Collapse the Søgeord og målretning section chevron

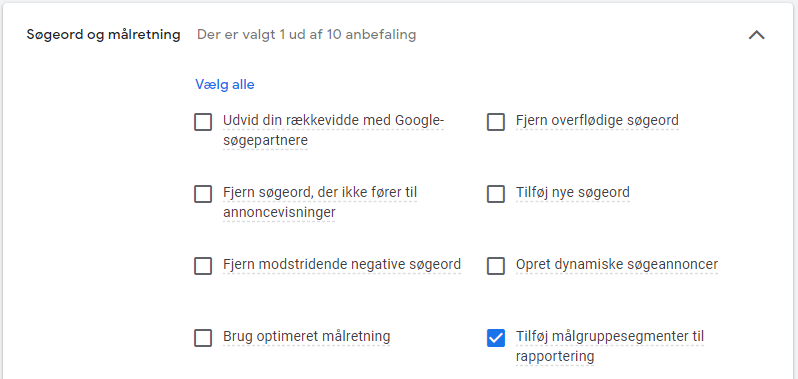click(756, 35)
